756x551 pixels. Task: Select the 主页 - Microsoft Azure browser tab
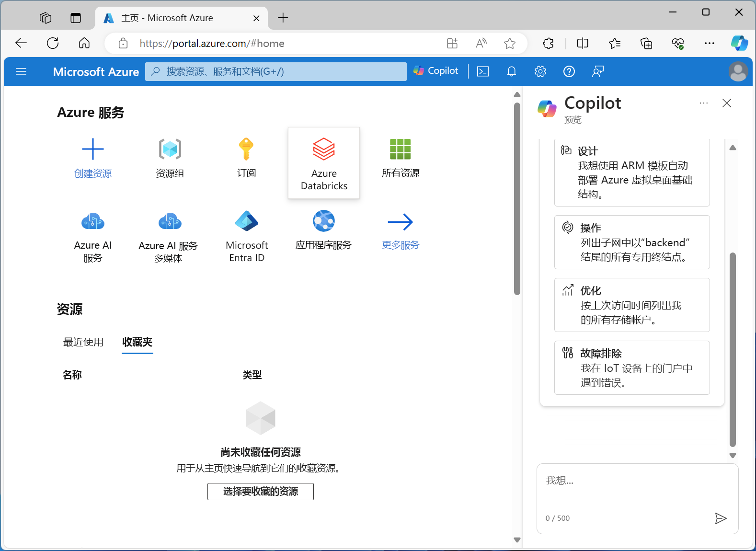pyautogui.click(x=182, y=18)
